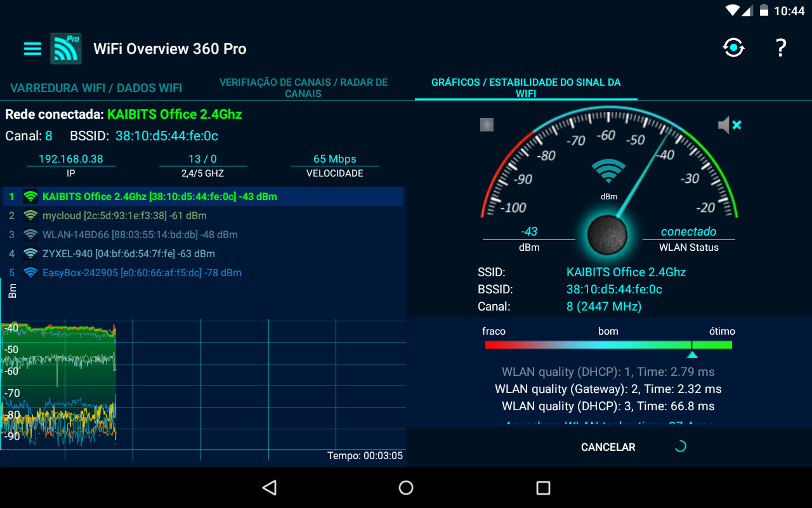The width and height of the screenshot is (812, 508).
Task: Tap the header BSSID '38:10:d5:44:fe:0c'
Action: 167,136
